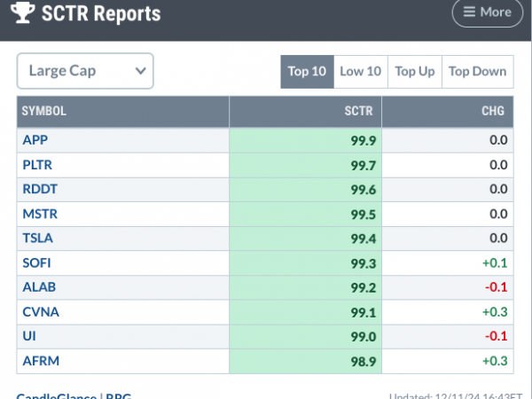Click the -0.1 change value for ALAB
Screen dimensions: 532x399
click(496, 287)
